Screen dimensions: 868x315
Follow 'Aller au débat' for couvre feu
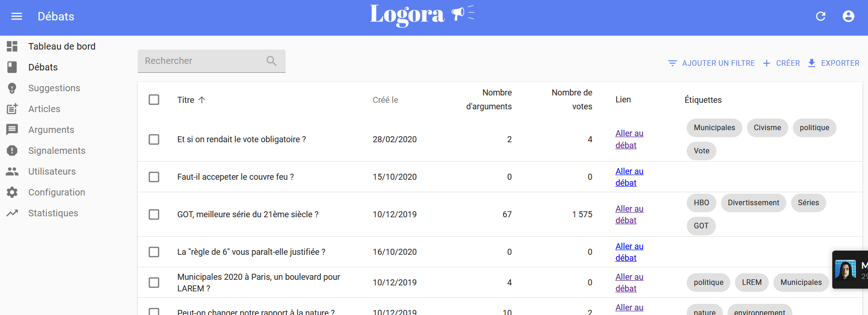point(629,177)
